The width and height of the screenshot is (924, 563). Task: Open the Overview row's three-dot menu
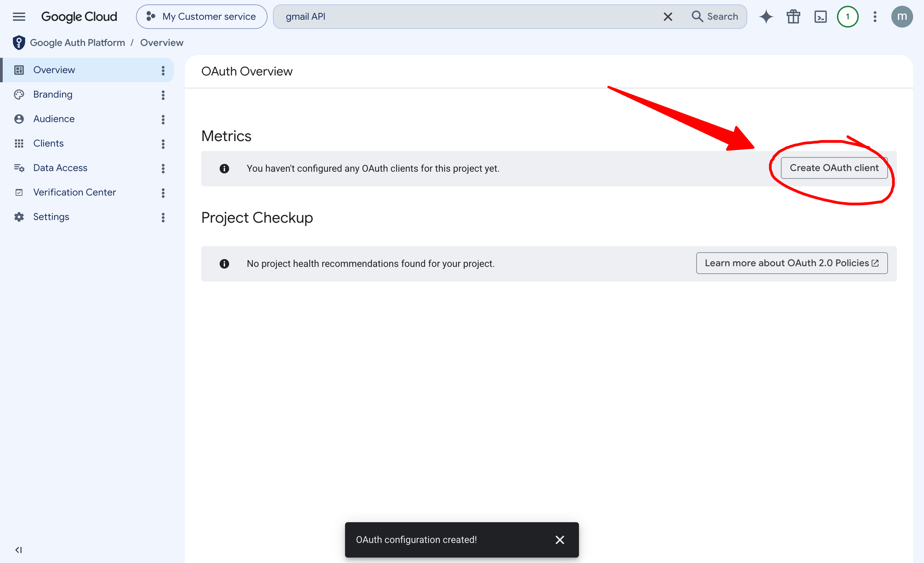[163, 70]
